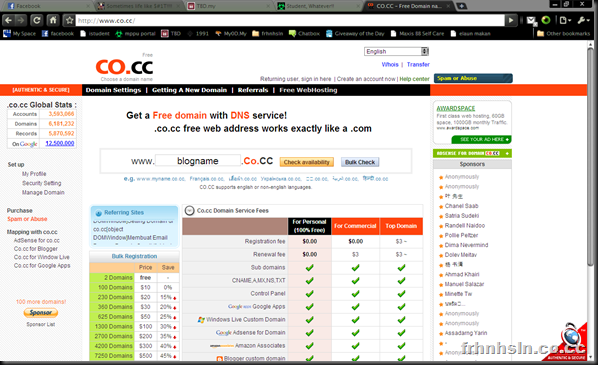Open the istudent bookmark
This screenshot has width=598, height=365.
(x=95, y=34)
